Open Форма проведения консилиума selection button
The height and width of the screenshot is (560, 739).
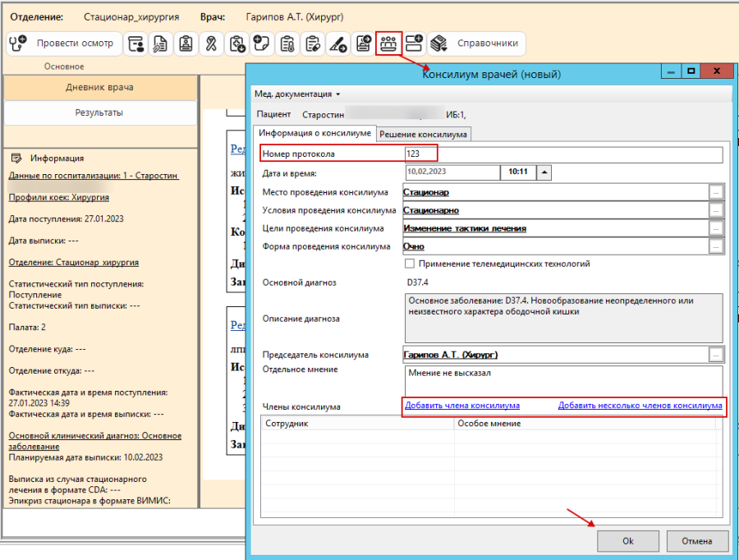click(x=716, y=246)
